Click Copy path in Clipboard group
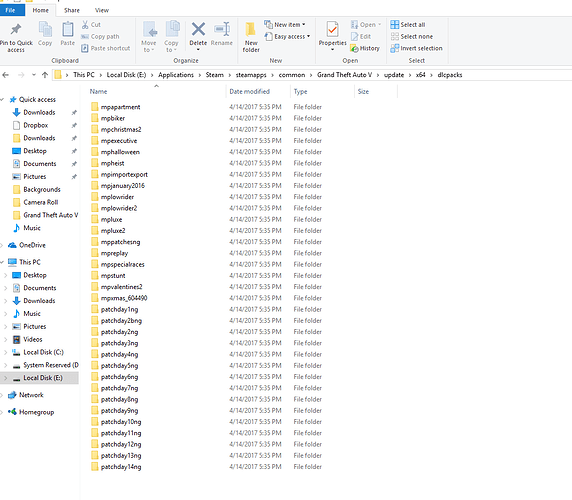572x500 pixels. pyautogui.click(x=100, y=36)
